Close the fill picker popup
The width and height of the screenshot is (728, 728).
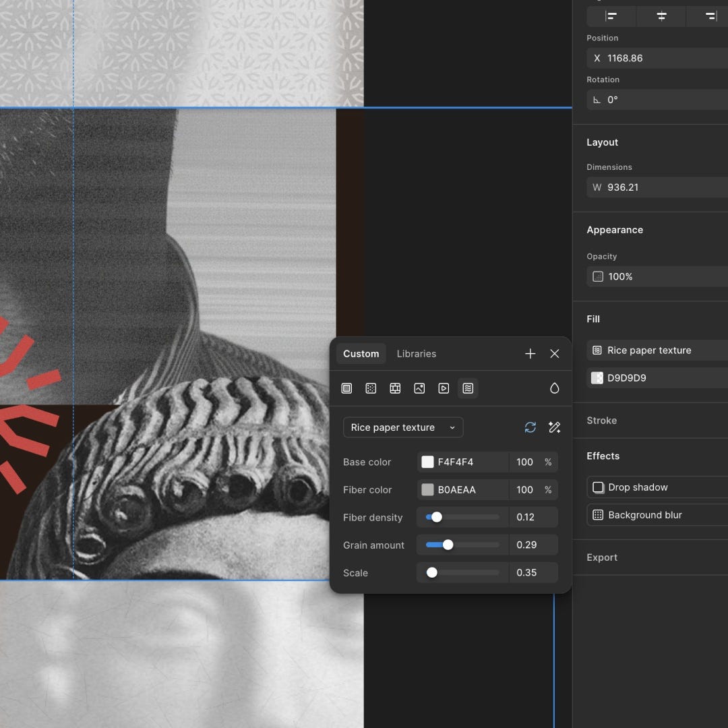point(554,354)
